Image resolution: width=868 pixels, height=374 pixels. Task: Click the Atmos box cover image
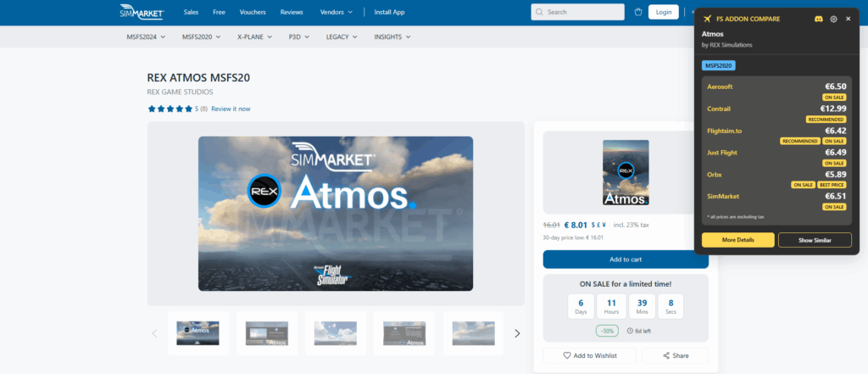626,172
